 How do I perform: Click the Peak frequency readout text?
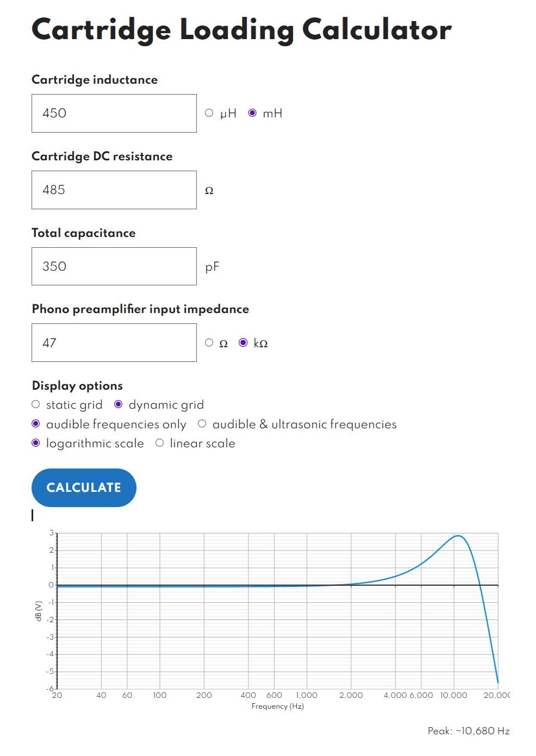coord(469,731)
